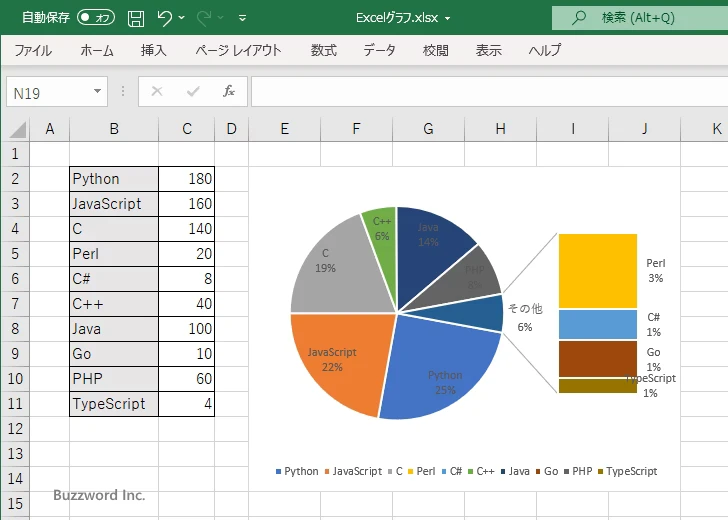Click the Perl legend entry

(422, 471)
